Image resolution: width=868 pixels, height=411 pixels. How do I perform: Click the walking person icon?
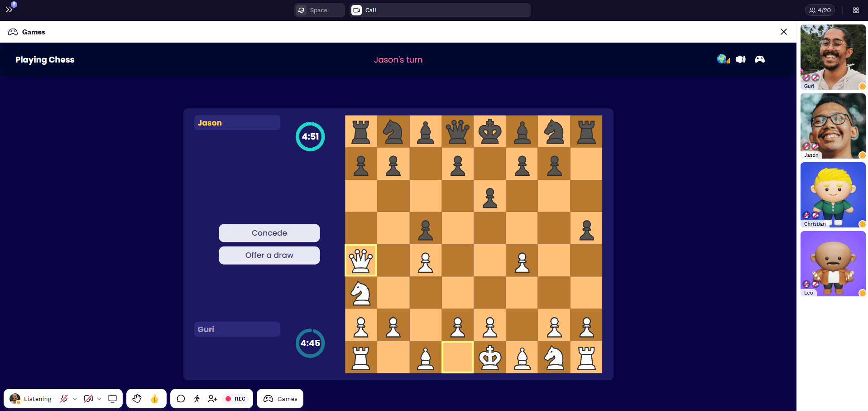tap(197, 399)
